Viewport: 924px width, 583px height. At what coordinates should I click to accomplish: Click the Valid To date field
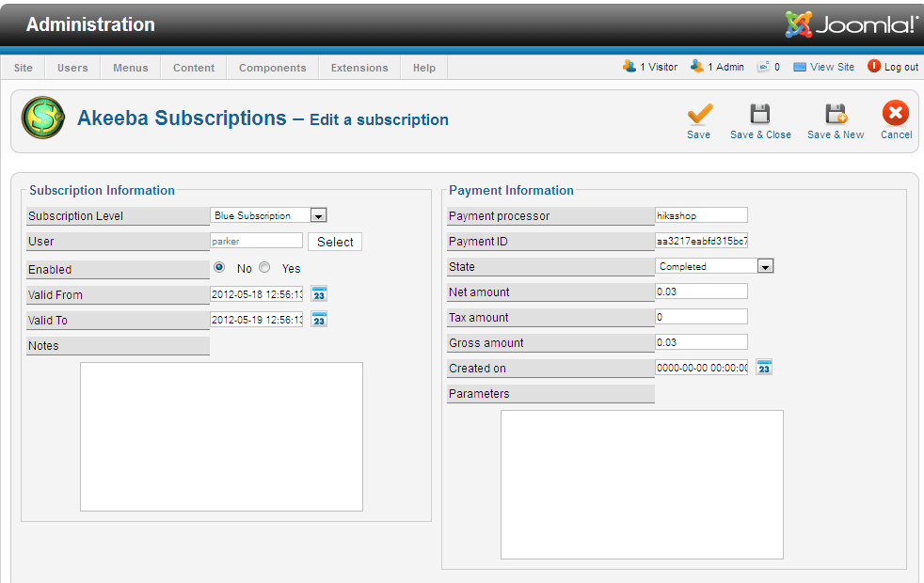click(256, 320)
